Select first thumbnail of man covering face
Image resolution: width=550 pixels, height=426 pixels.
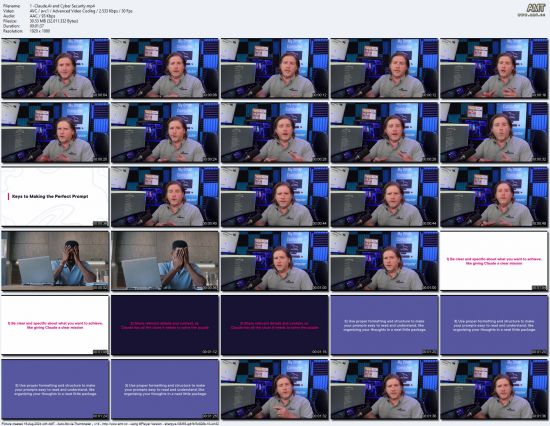point(55,261)
